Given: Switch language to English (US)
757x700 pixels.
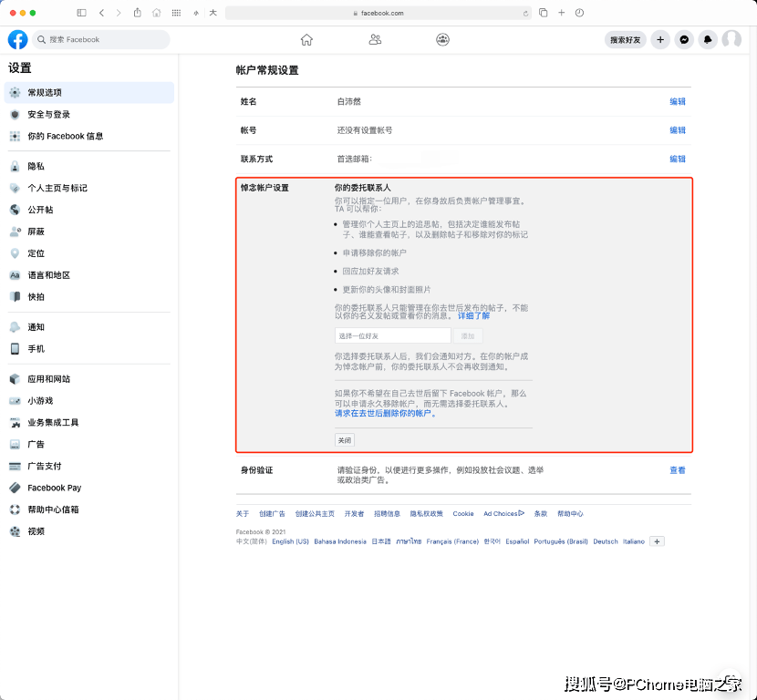Looking at the screenshot, I should point(290,541).
